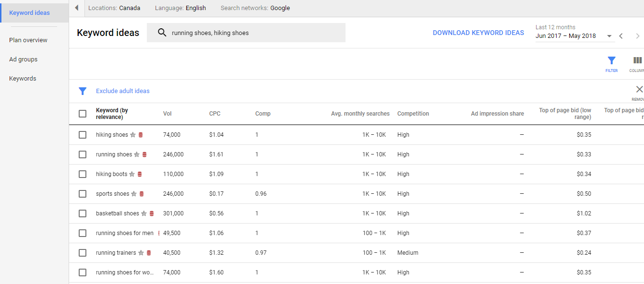Screen dimensions: 644x284
Task: Click the Filter funnel icon in toolbar
Action: click(x=611, y=61)
